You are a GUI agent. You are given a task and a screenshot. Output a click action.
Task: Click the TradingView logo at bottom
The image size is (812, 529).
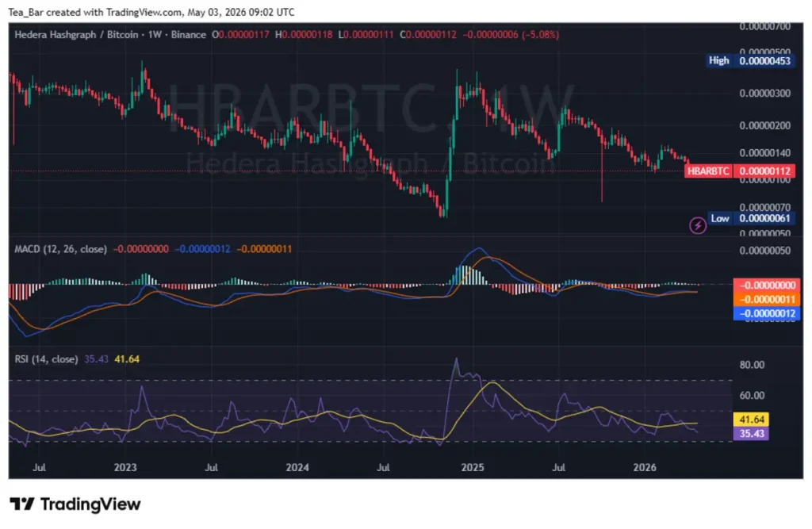click(x=75, y=504)
